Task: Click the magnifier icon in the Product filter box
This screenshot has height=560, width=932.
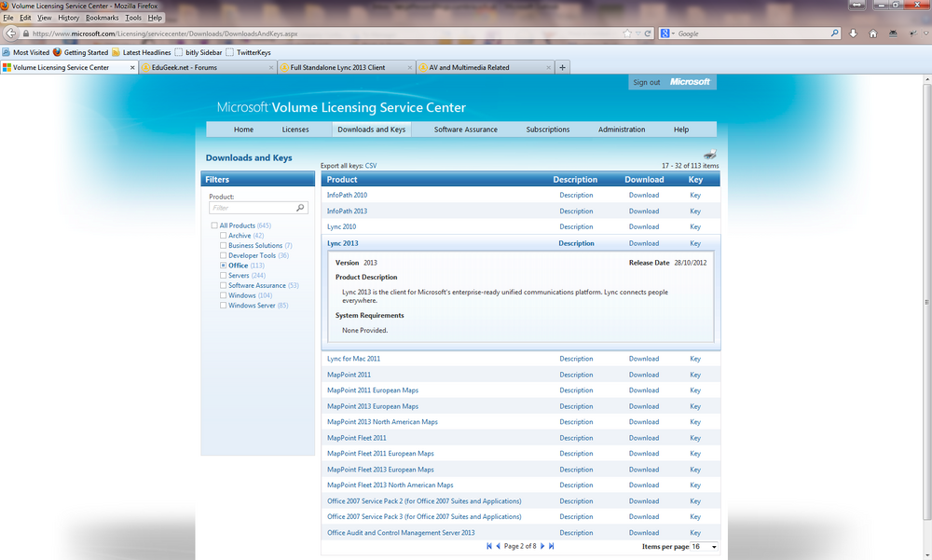Action: coord(300,208)
